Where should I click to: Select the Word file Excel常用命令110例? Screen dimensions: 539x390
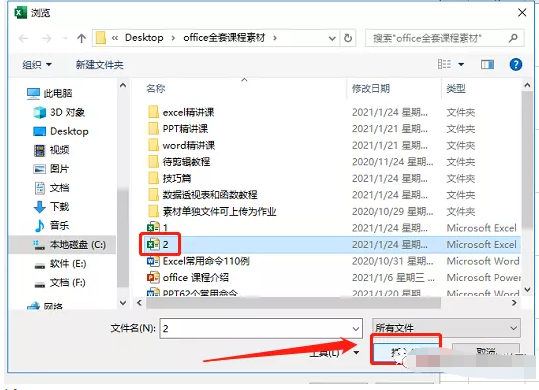pos(198,261)
